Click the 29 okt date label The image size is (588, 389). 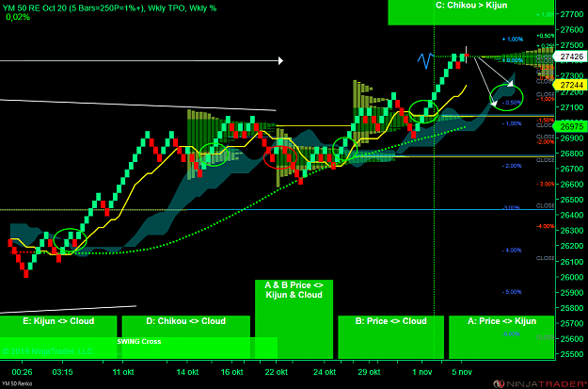pos(369,372)
